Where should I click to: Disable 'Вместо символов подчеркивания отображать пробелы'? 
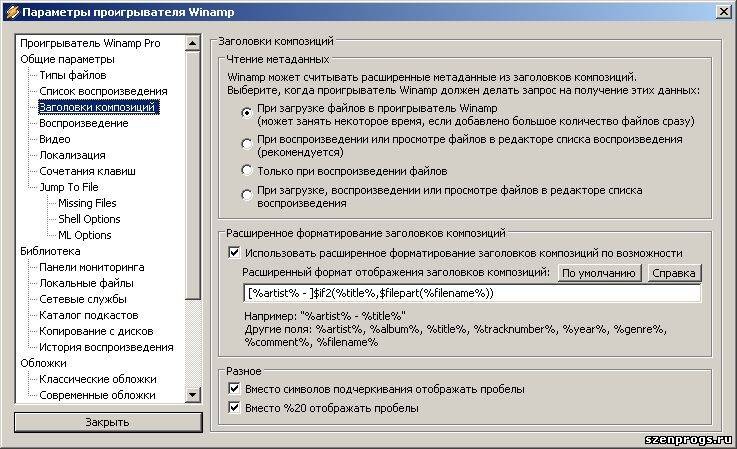(x=234, y=389)
